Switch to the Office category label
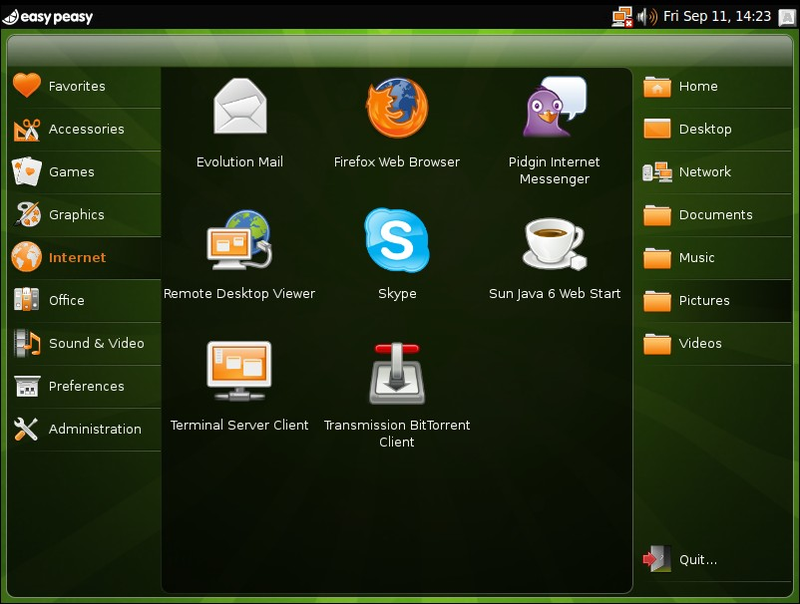 [x=66, y=300]
